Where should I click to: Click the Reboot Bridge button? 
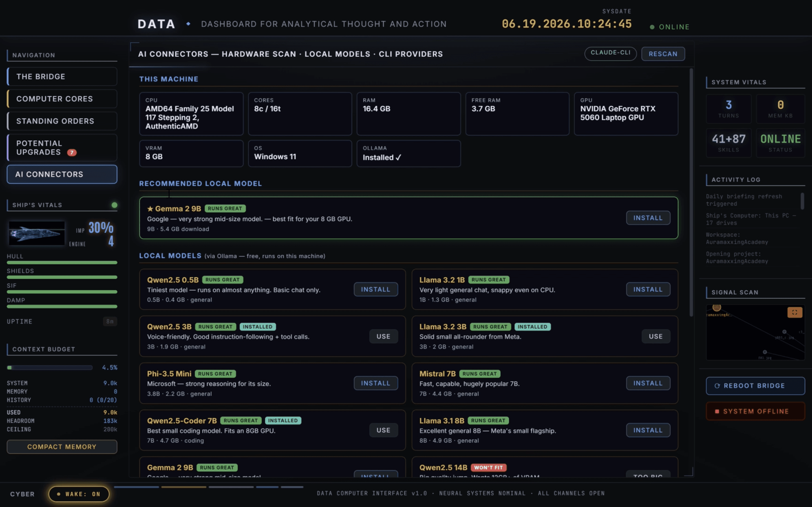tap(755, 386)
